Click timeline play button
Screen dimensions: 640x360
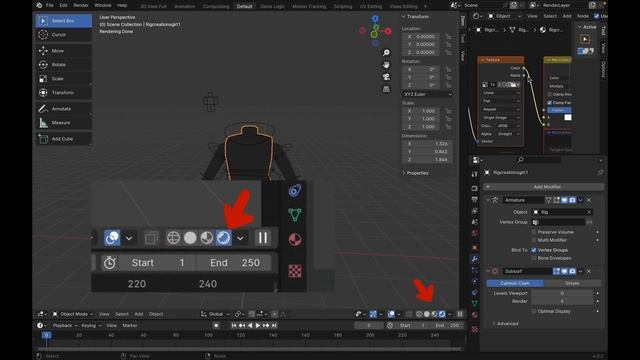pos(258,325)
